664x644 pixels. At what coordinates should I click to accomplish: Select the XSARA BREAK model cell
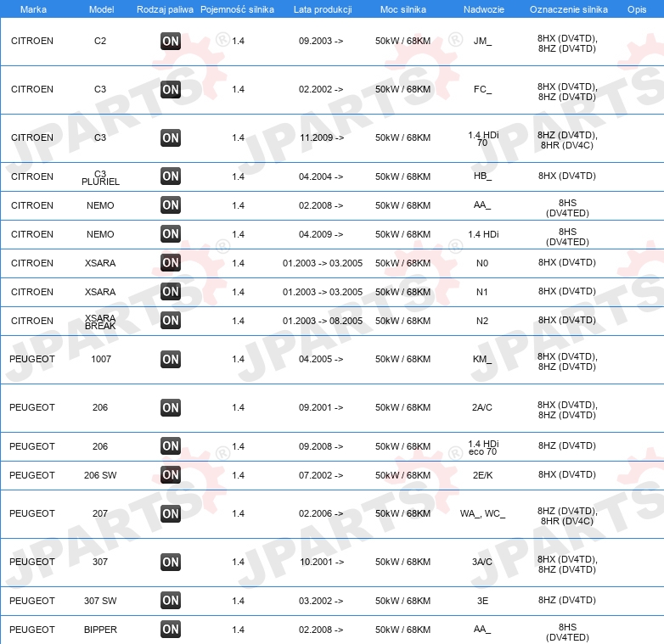coord(100,322)
